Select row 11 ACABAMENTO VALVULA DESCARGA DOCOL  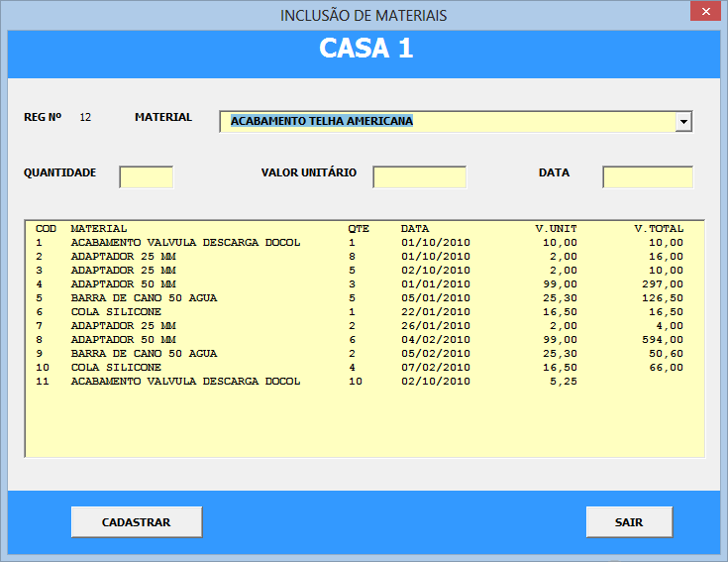tap(364, 382)
